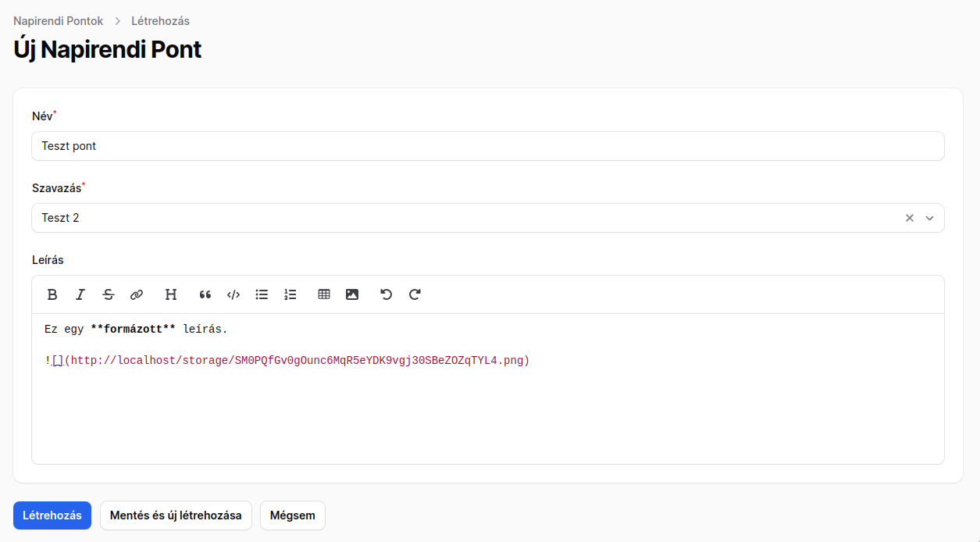
Task: Click the 'Új Napirendi Pont' page heading
Action: 108,49
